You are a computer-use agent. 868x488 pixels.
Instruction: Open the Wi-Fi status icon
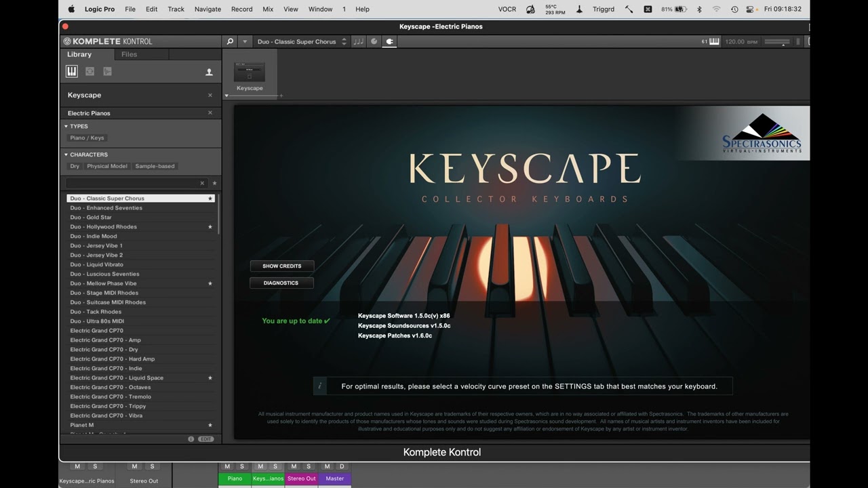pos(716,9)
